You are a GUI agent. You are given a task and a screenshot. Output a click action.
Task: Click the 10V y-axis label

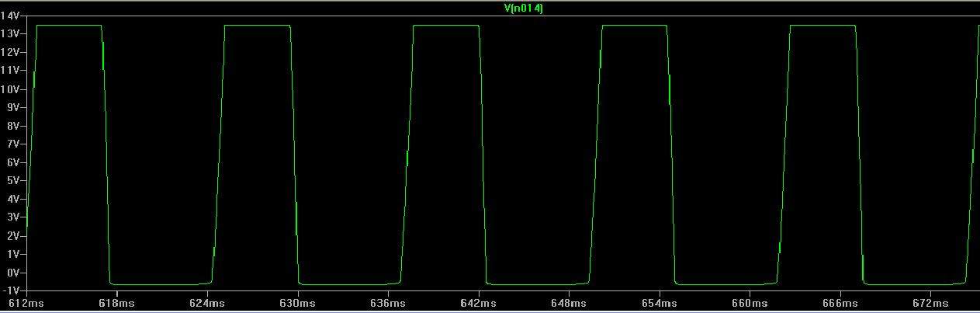pyautogui.click(x=10, y=89)
